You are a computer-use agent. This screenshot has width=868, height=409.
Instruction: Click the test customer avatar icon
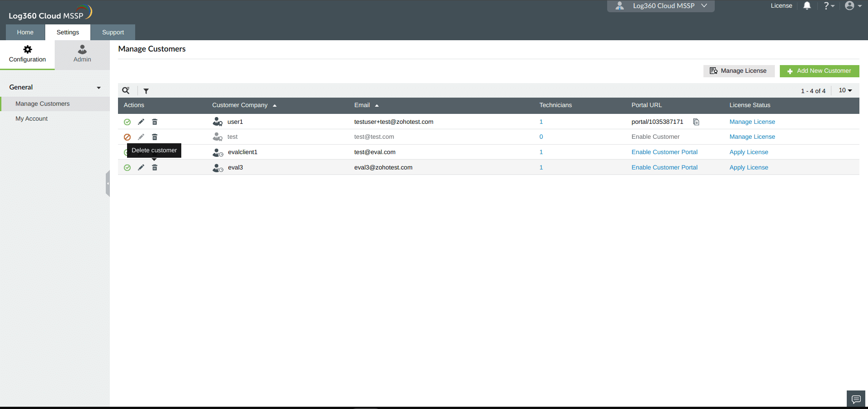click(x=218, y=136)
